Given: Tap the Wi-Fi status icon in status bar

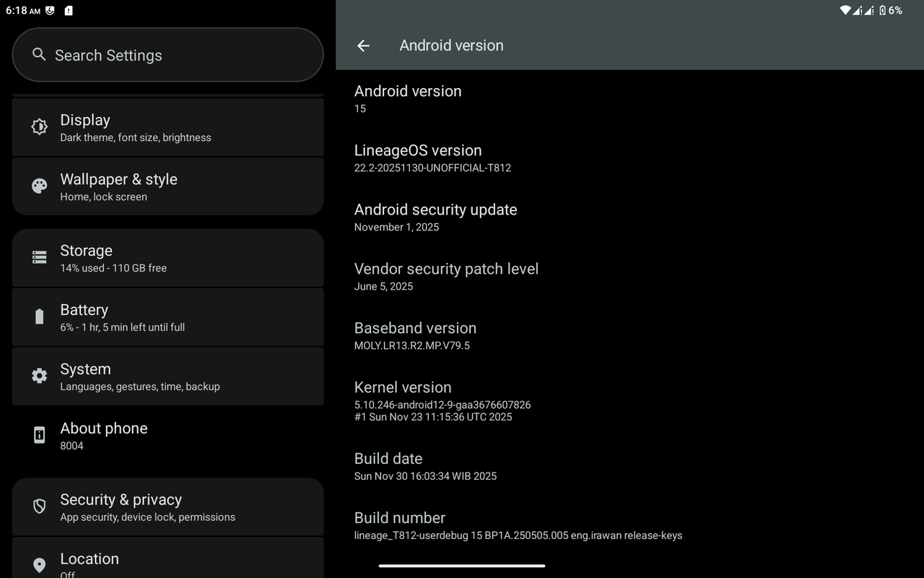Looking at the screenshot, I should tap(845, 10).
